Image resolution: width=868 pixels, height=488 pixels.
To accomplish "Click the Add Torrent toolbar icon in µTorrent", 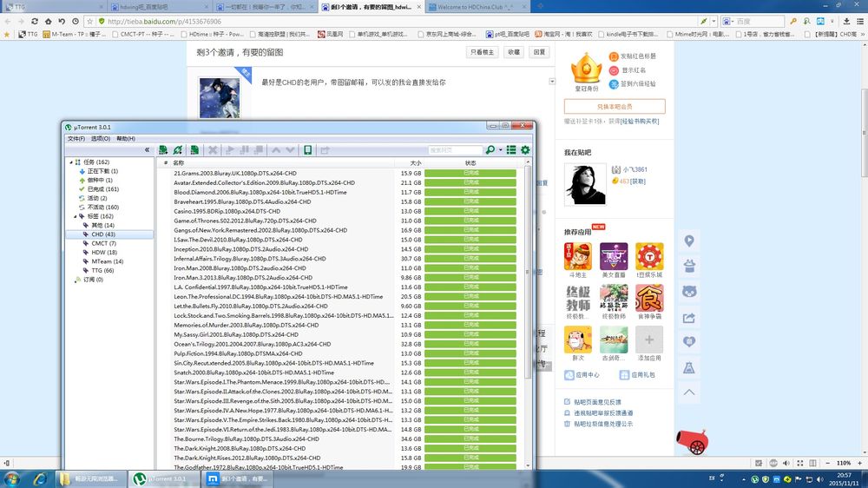I will (x=163, y=150).
